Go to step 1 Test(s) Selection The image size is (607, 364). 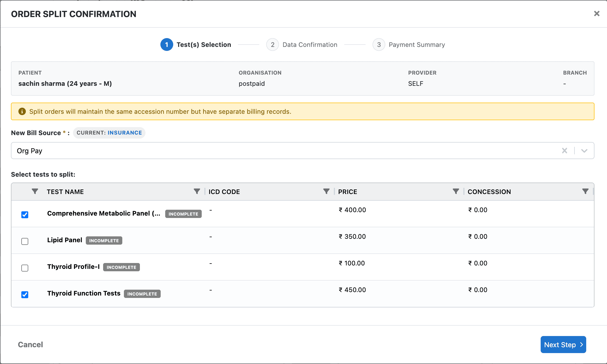pyautogui.click(x=196, y=45)
